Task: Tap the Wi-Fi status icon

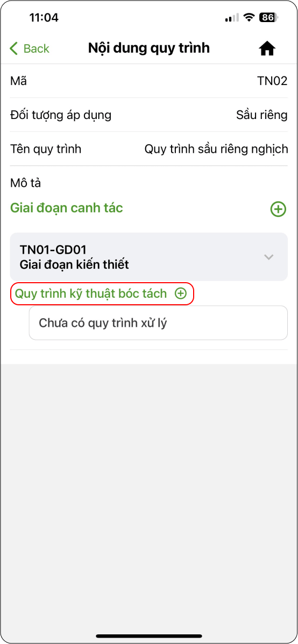Action: 249,18
